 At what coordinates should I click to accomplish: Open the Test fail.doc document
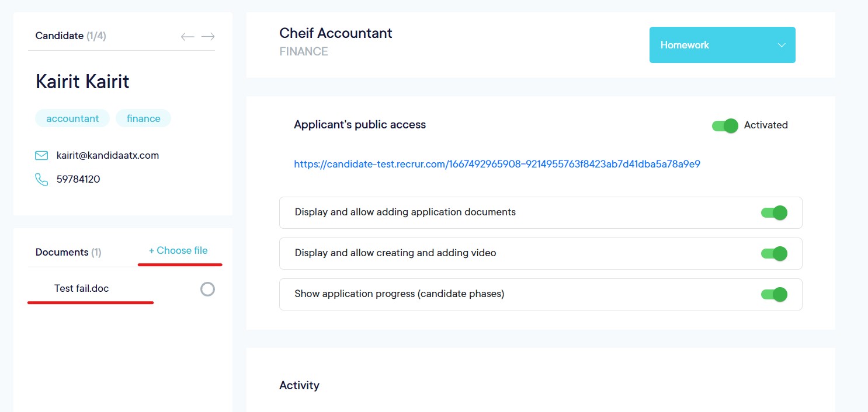(82, 289)
